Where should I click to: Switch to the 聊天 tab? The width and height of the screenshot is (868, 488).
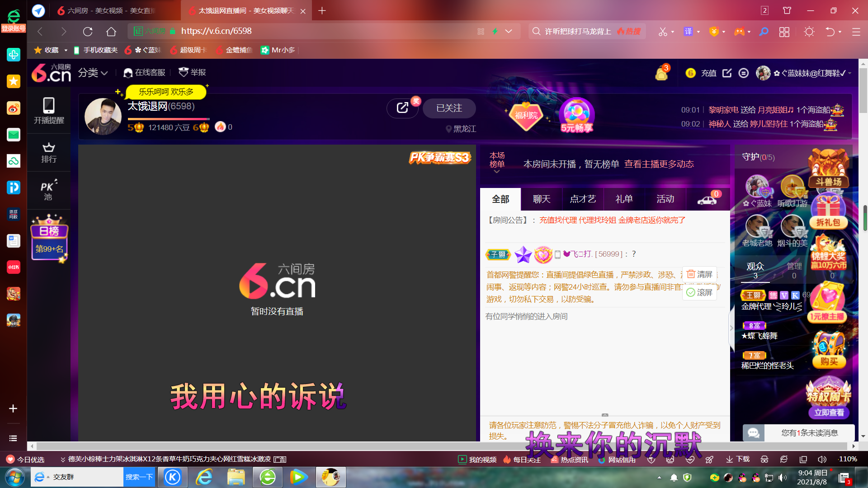[542, 199]
